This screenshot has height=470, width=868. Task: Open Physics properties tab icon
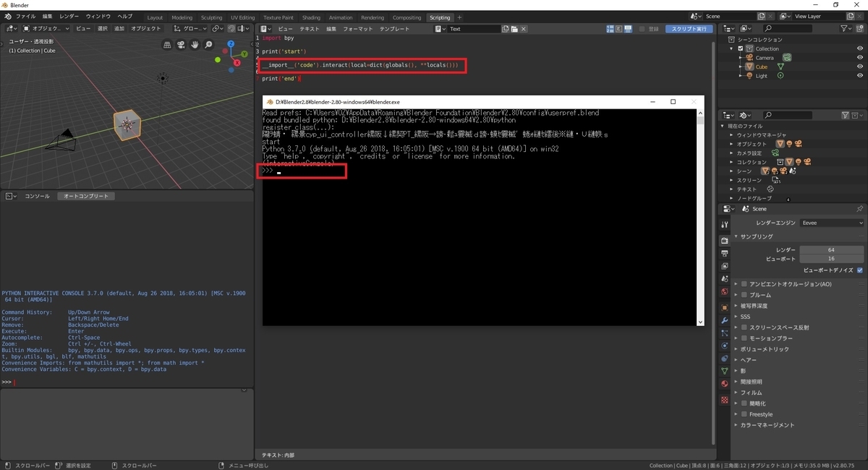click(x=724, y=346)
